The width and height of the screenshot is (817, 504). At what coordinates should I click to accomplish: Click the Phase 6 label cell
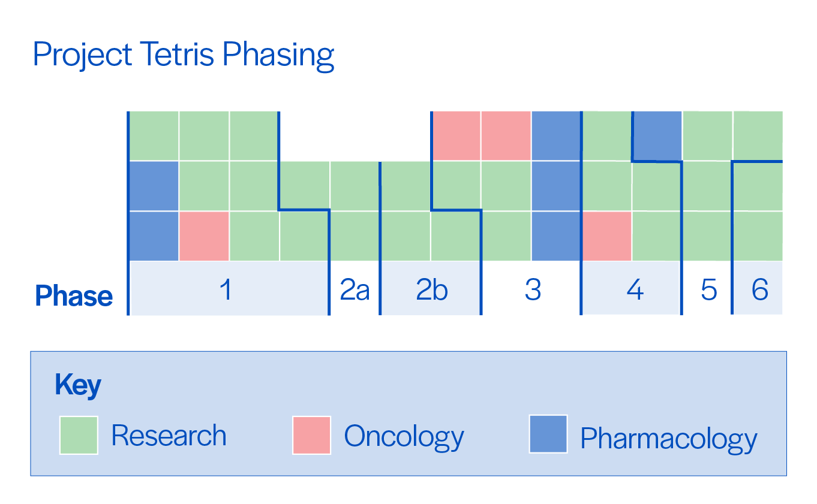(759, 290)
